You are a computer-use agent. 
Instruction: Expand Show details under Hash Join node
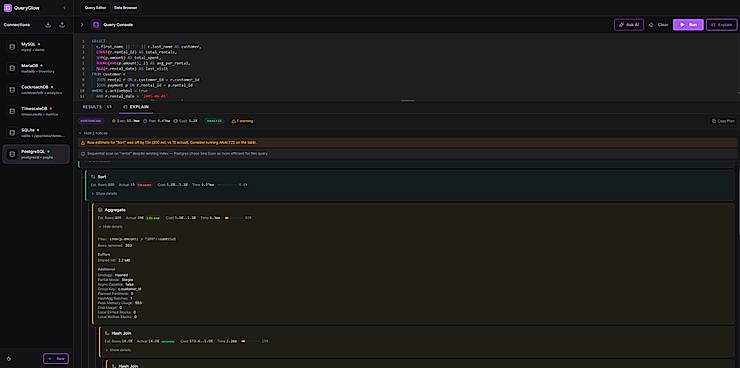click(117, 350)
